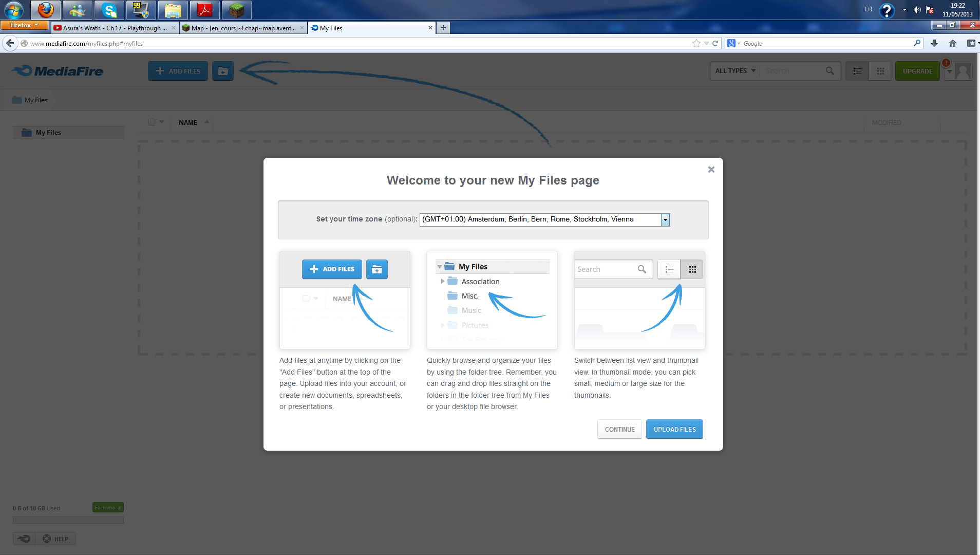Click the Help button
This screenshot has width=980, height=555.
coord(55,539)
